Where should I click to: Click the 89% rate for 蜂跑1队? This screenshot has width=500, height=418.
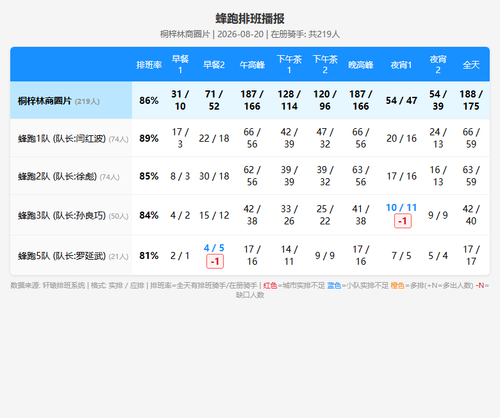(x=149, y=138)
